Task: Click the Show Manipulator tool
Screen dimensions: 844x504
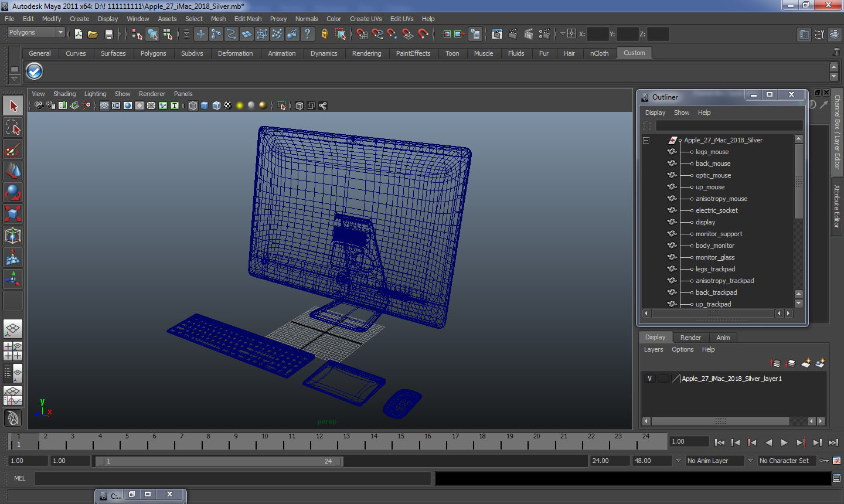Action: pyautogui.click(x=13, y=279)
